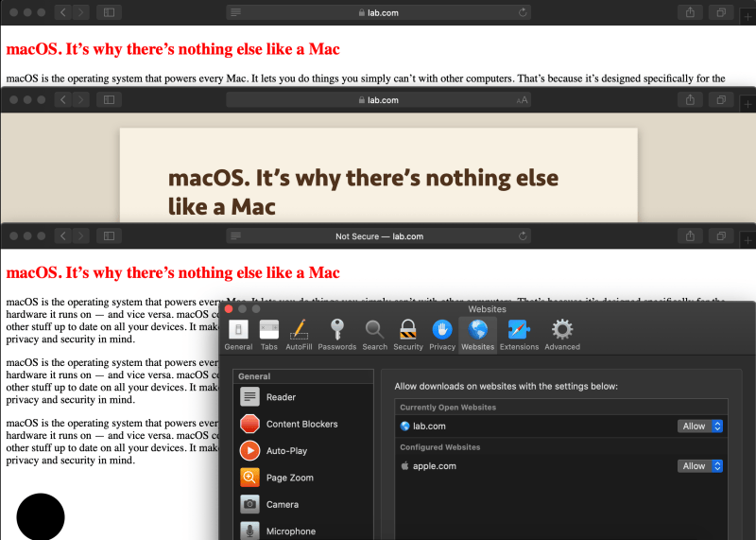Toggle sidebar in the reader-view Safari window
Image resolution: width=756 pixels, height=540 pixels.
[109, 100]
